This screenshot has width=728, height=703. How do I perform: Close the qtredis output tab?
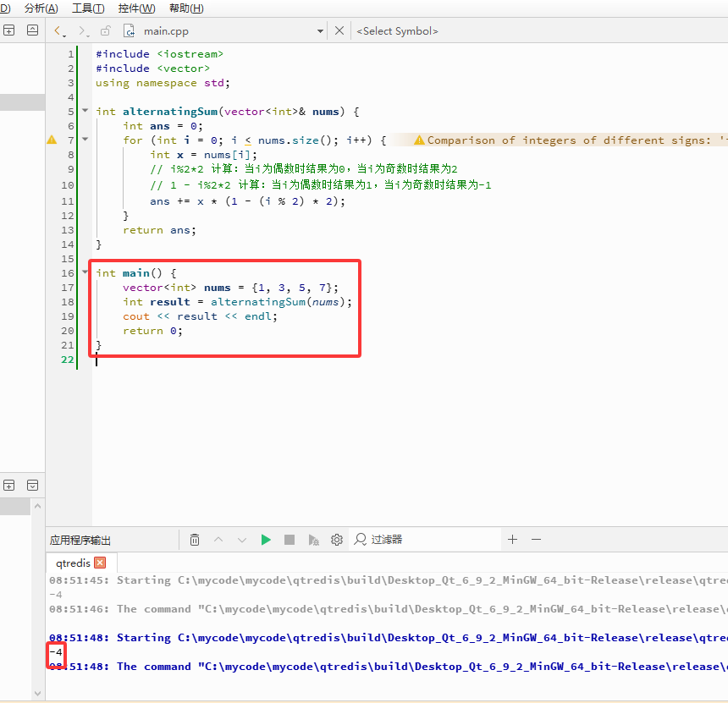point(100,563)
